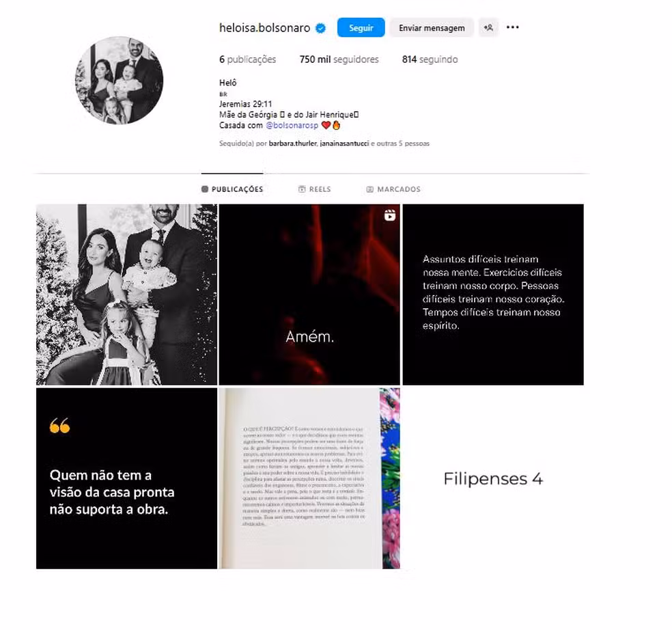Click the blue Seguir button
The height and width of the screenshot is (630, 672).
coord(361,28)
